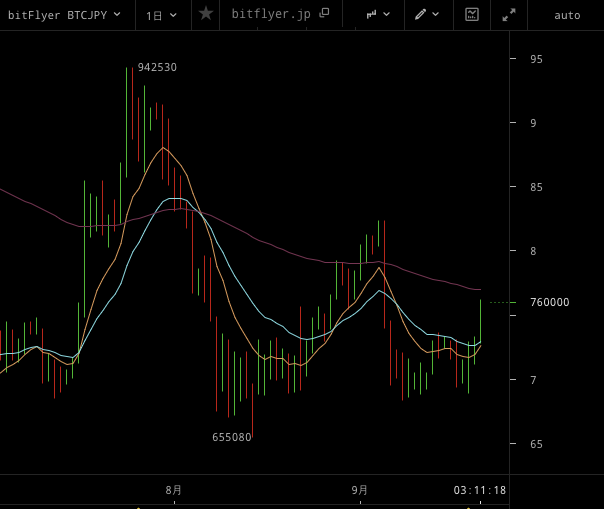This screenshot has width=604, height=509.
Task: Click the 9月 date axis label
Action: 359,490
